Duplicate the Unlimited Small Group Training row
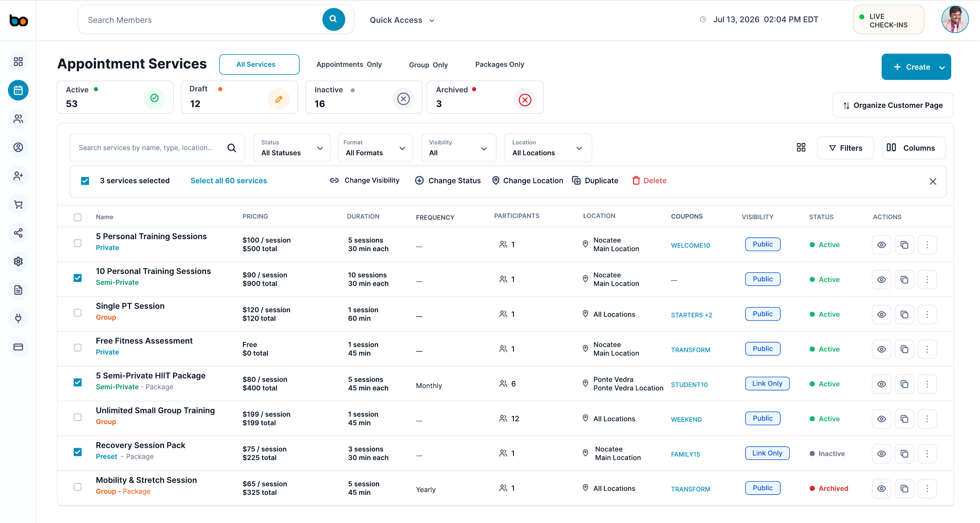 (904, 419)
